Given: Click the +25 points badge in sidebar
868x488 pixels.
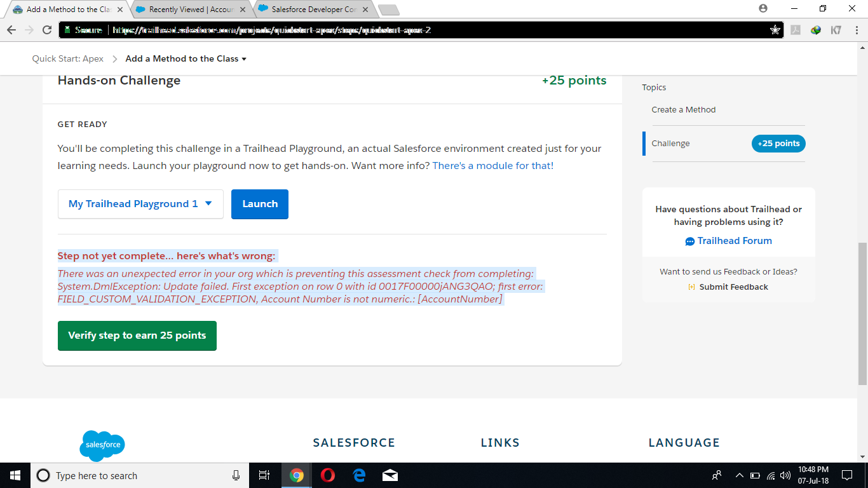Looking at the screenshot, I should [x=778, y=144].
